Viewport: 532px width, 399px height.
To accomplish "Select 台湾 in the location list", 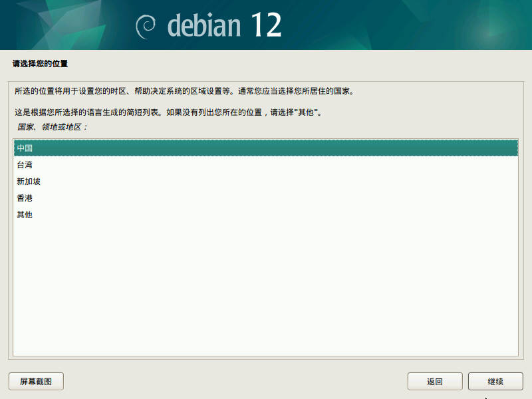I will pos(266,164).
